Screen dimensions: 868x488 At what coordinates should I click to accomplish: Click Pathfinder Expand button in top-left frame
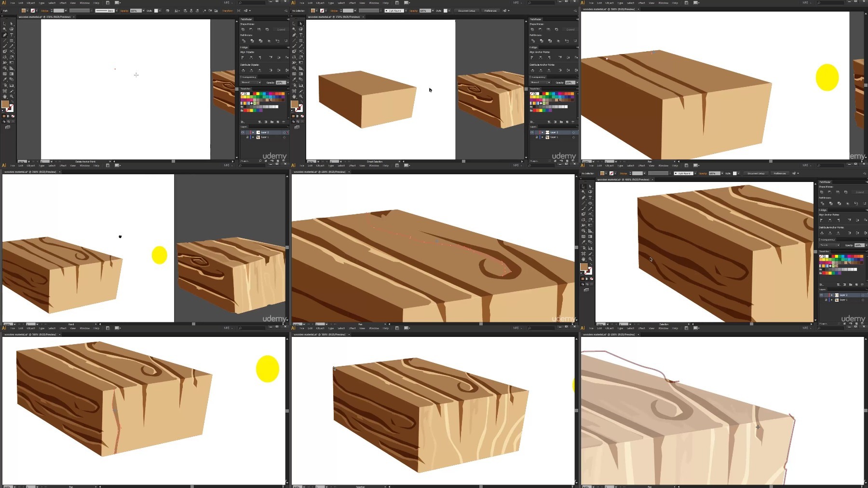point(281,29)
